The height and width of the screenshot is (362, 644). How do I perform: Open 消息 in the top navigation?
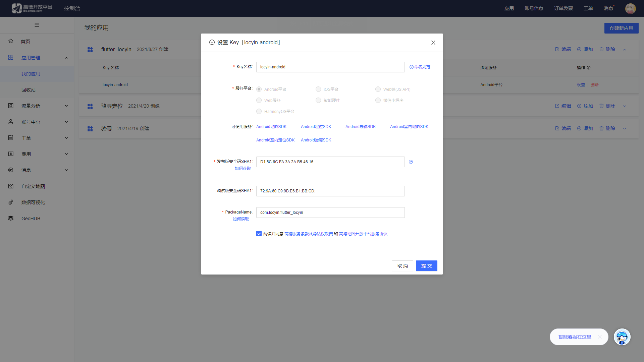[x=608, y=8]
